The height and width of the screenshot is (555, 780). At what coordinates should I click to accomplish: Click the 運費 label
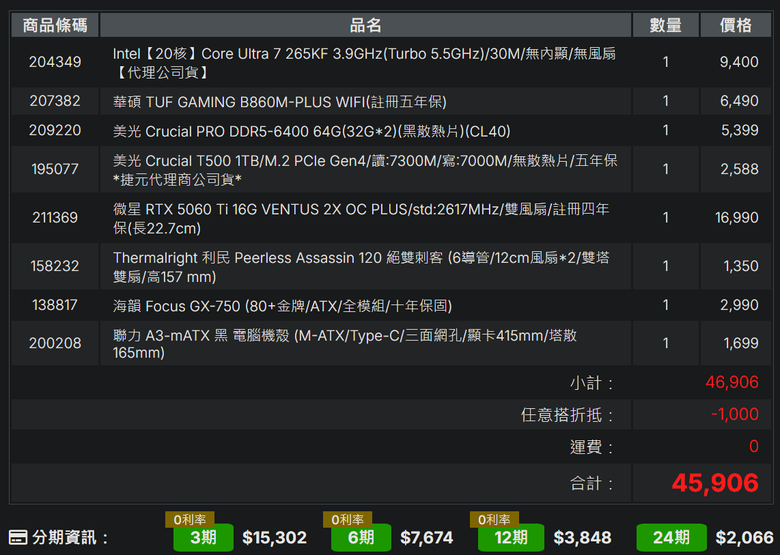pos(591,447)
